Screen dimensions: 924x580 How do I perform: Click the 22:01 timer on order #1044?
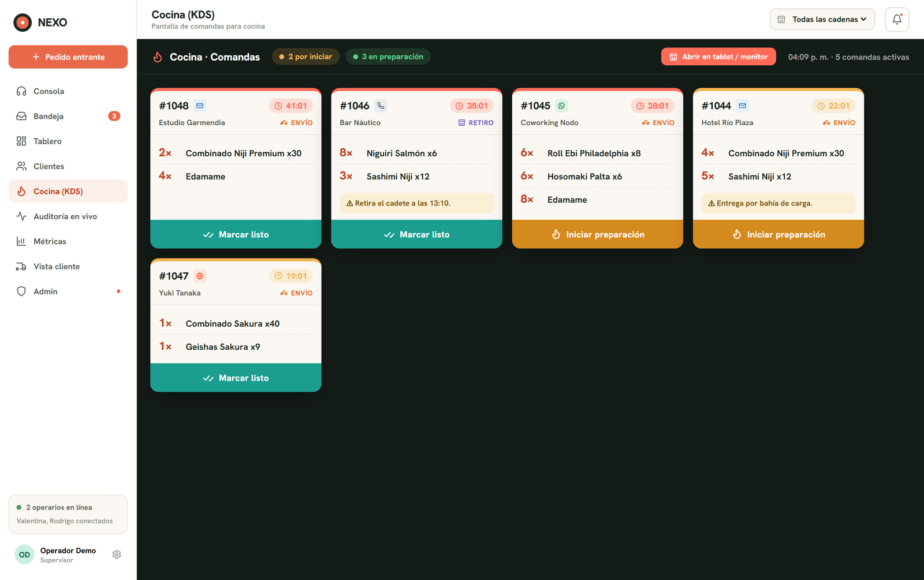click(x=833, y=106)
